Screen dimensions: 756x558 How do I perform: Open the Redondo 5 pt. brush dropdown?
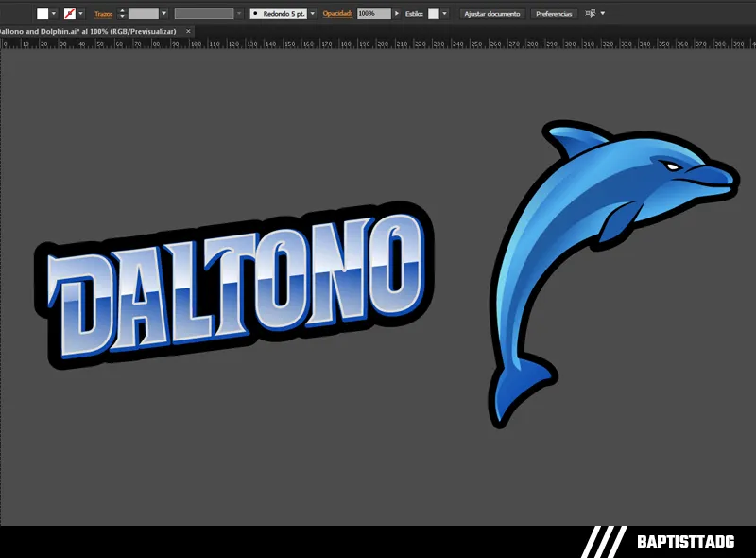[314, 13]
